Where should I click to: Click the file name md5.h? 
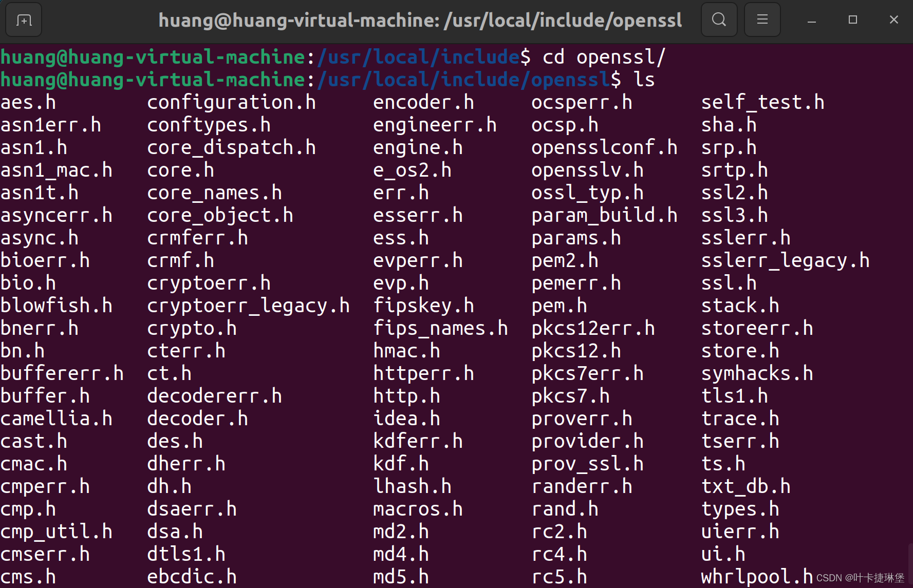(401, 577)
